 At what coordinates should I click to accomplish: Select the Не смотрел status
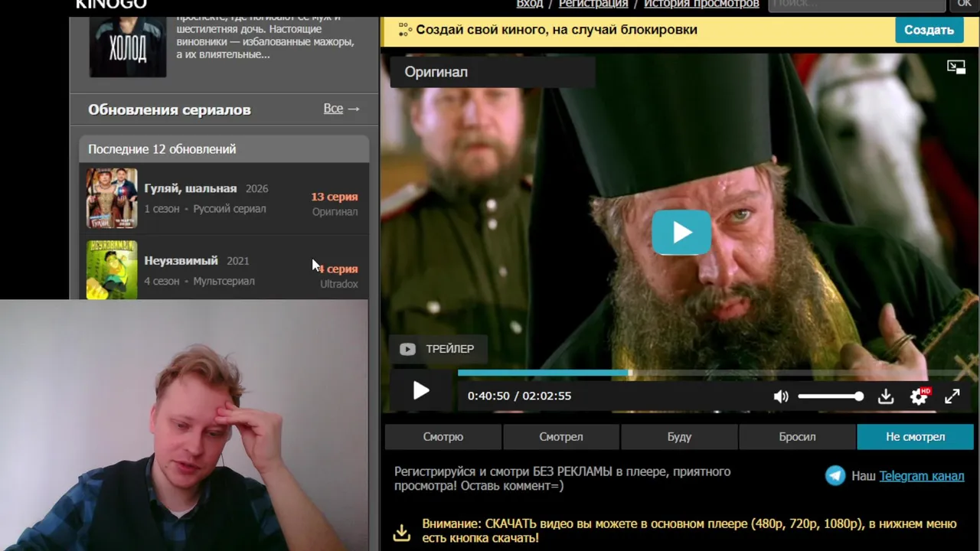[915, 437]
